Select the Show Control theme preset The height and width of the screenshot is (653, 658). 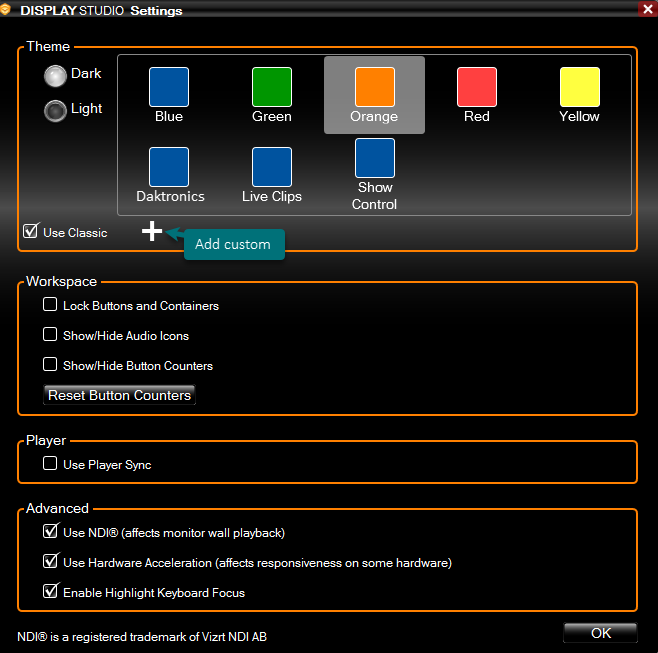tap(375, 159)
